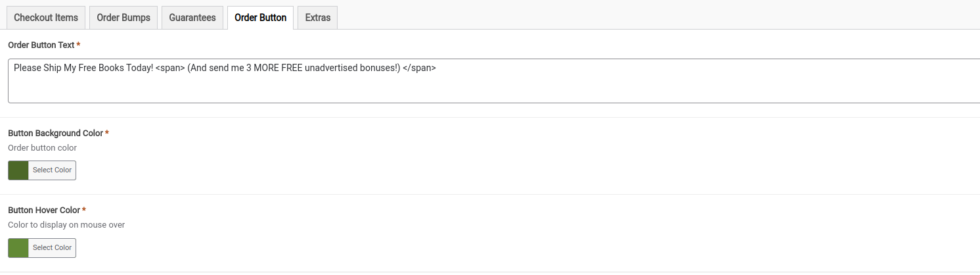Click the "Order button color" description text

[x=42, y=147]
